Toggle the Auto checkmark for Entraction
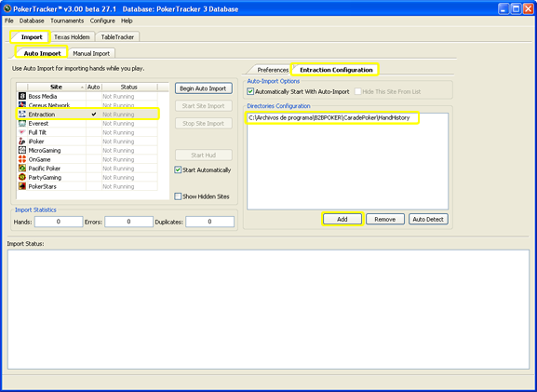The width and height of the screenshot is (537, 392). tap(94, 115)
